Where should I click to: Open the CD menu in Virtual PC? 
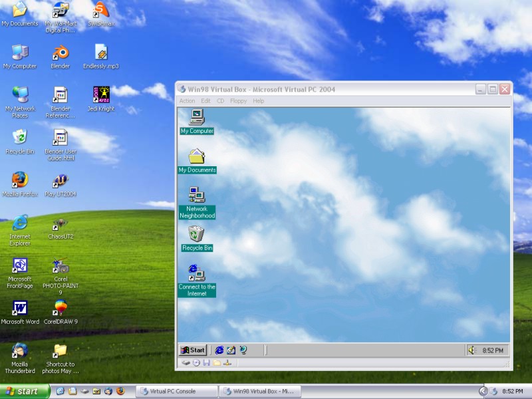click(220, 101)
